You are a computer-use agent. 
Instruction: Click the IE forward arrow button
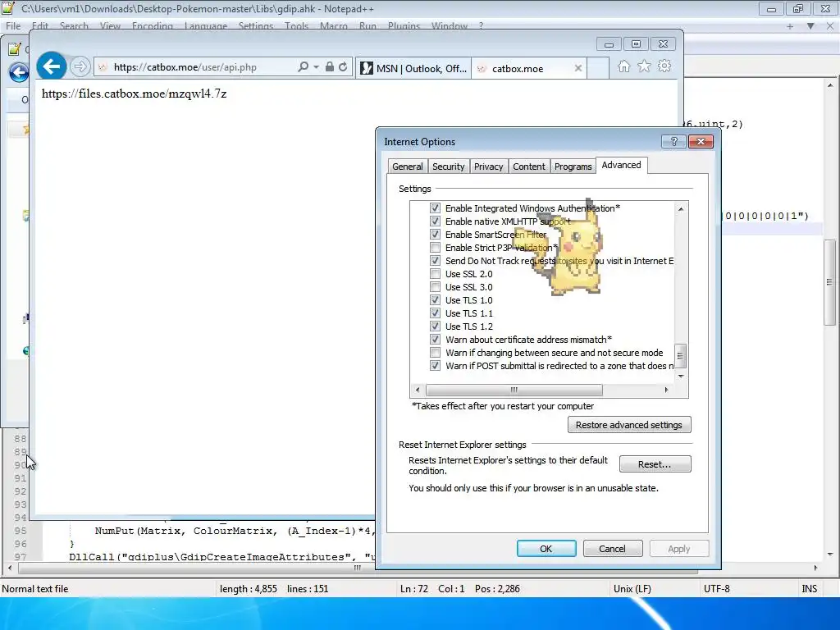pyautogui.click(x=80, y=66)
